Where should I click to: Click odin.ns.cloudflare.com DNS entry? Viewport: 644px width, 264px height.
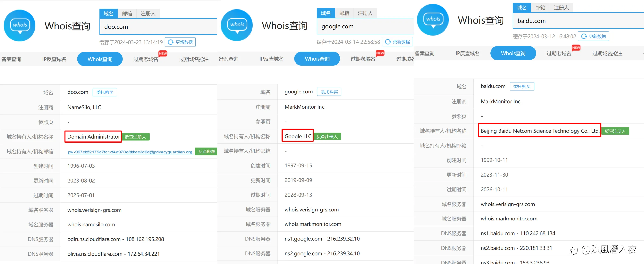click(x=115, y=239)
